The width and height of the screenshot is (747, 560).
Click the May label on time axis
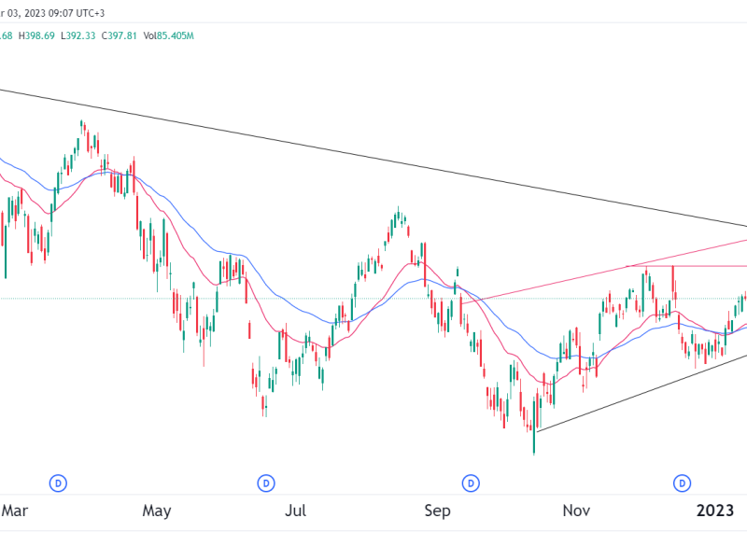pyautogui.click(x=157, y=511)
